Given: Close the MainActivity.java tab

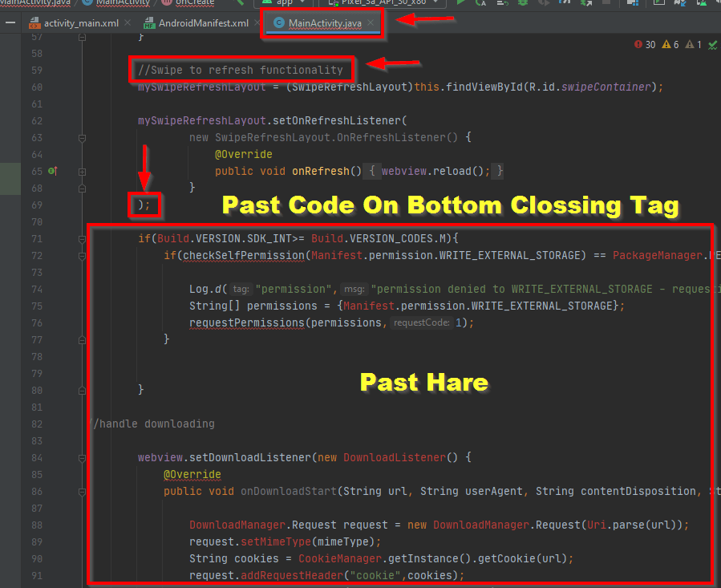Looking at the screenshot, I should tap(371, 22).
